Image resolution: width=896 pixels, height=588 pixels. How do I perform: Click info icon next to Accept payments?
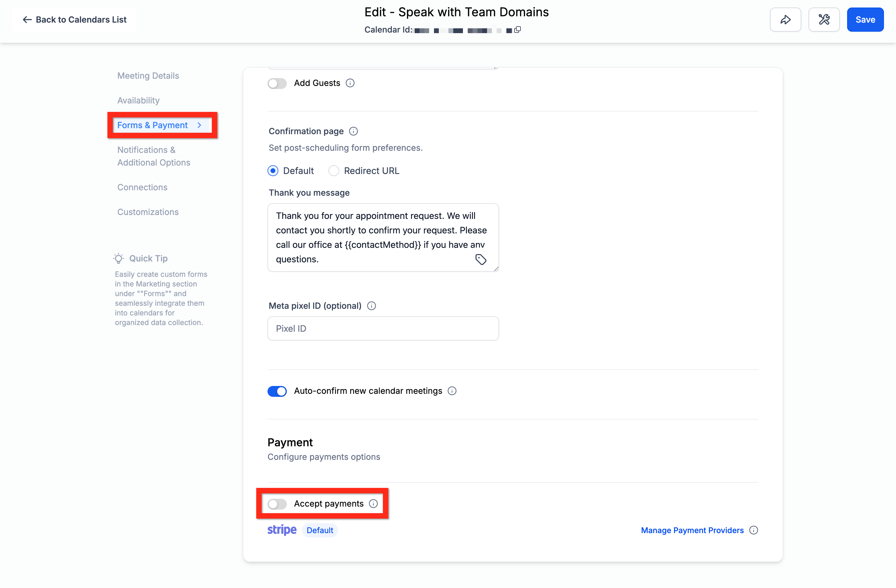pos(373,504)
